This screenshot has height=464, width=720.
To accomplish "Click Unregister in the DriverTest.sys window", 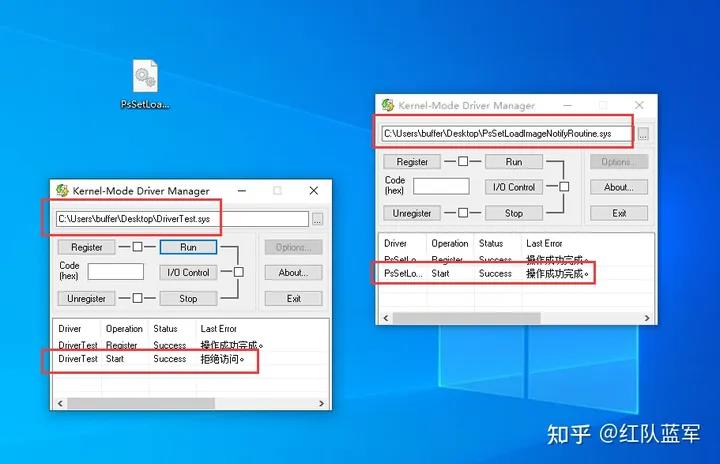I will 86,299.
